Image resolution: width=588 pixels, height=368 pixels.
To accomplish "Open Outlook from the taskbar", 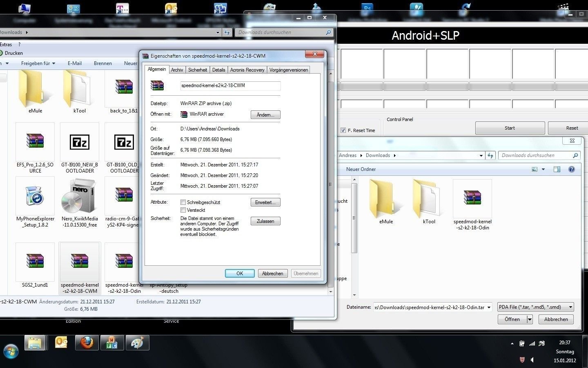I will [x=61, y=343].
